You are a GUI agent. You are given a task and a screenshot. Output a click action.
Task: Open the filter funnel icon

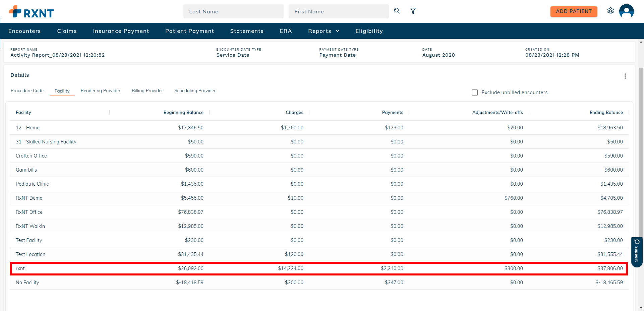(413, 11)
